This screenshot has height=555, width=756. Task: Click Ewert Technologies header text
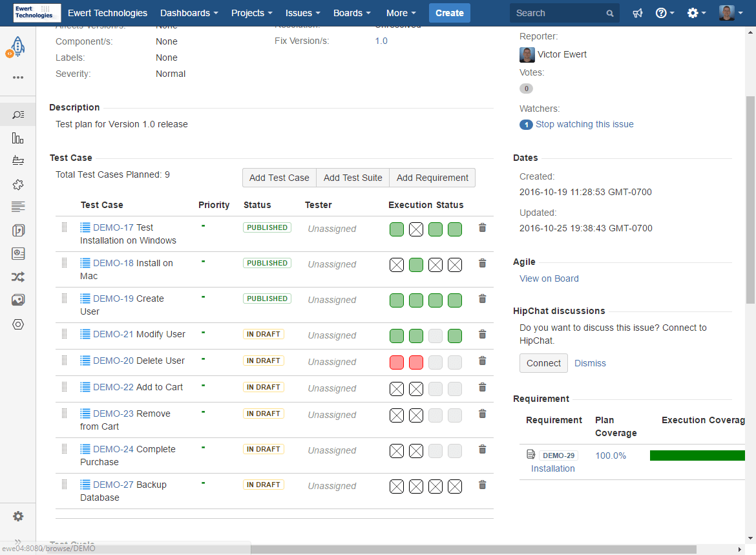click(x=107, y=13)
